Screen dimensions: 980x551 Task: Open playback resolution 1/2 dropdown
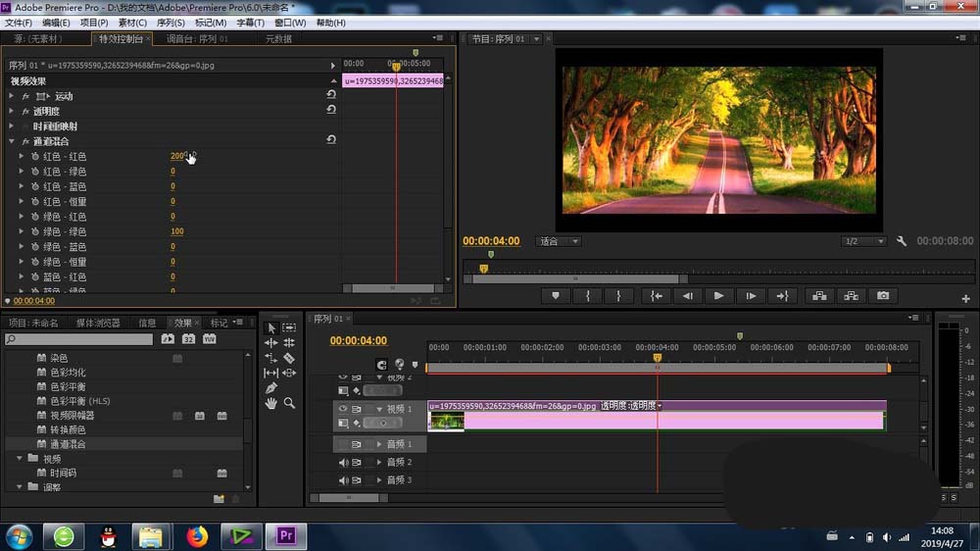863,241
